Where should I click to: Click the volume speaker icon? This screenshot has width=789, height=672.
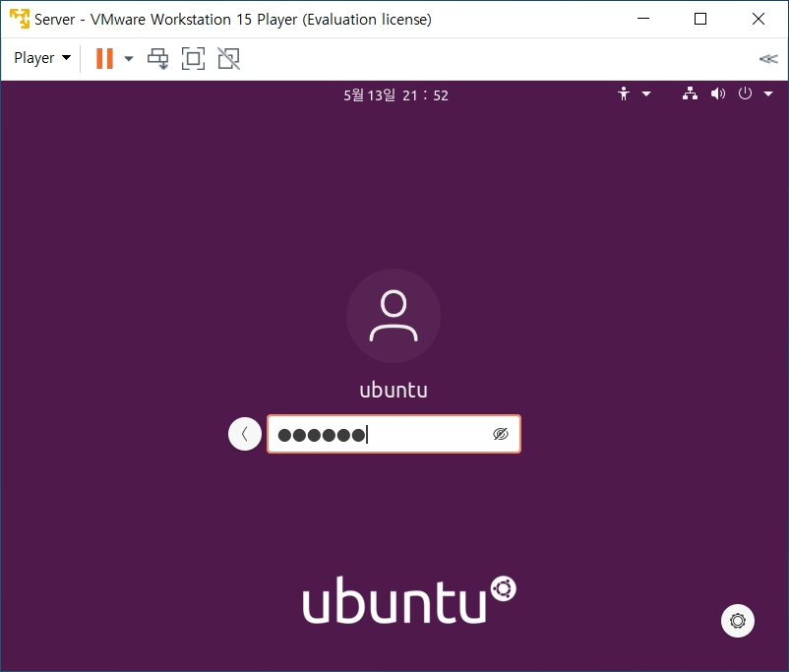(x=717, y=93)
